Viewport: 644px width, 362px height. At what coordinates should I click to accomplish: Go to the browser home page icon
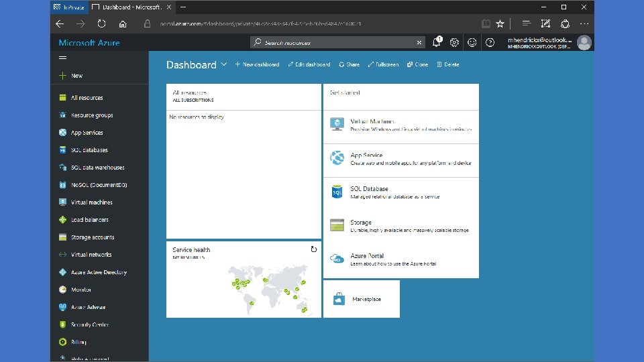(123, 24)
